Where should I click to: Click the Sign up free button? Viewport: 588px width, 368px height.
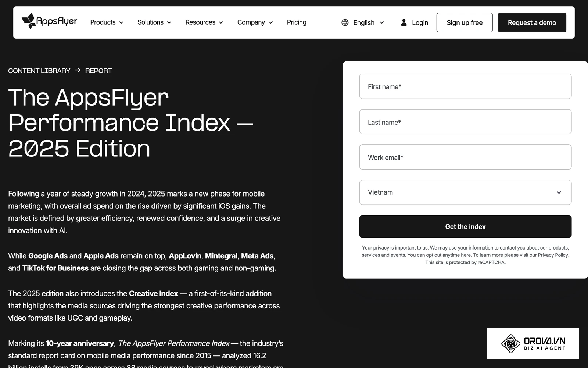(465, 22)
